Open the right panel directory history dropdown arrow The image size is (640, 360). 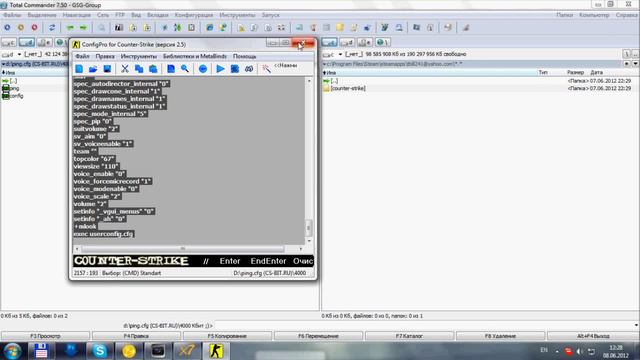pyautogui.click(x=635, y=64)
